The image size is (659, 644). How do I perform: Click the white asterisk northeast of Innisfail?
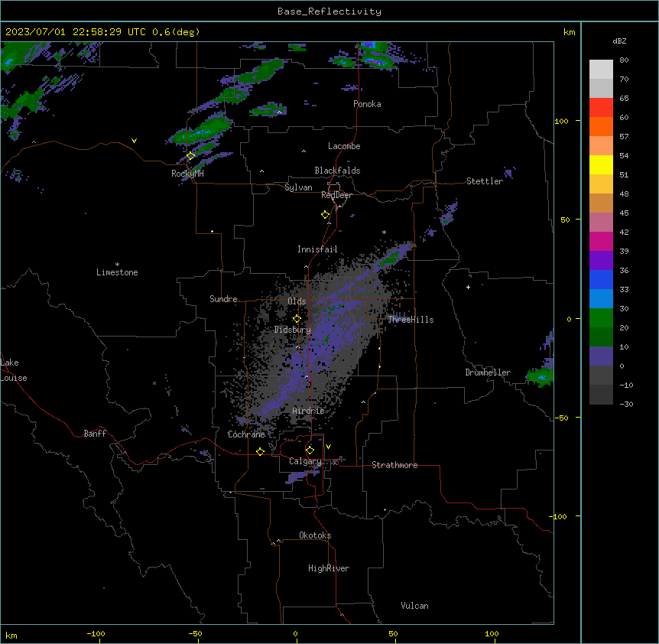pos(384,232)
